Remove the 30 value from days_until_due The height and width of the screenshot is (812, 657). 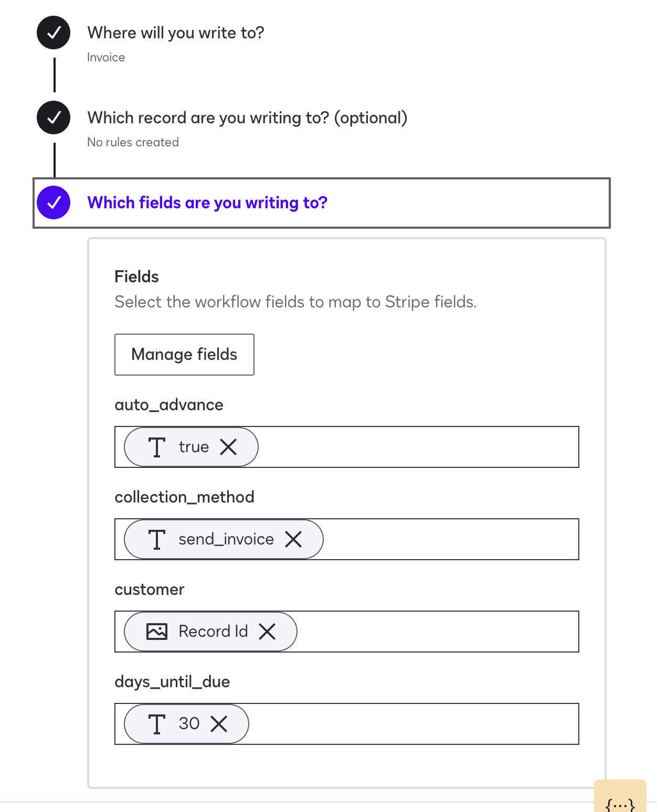coord(219,724)
